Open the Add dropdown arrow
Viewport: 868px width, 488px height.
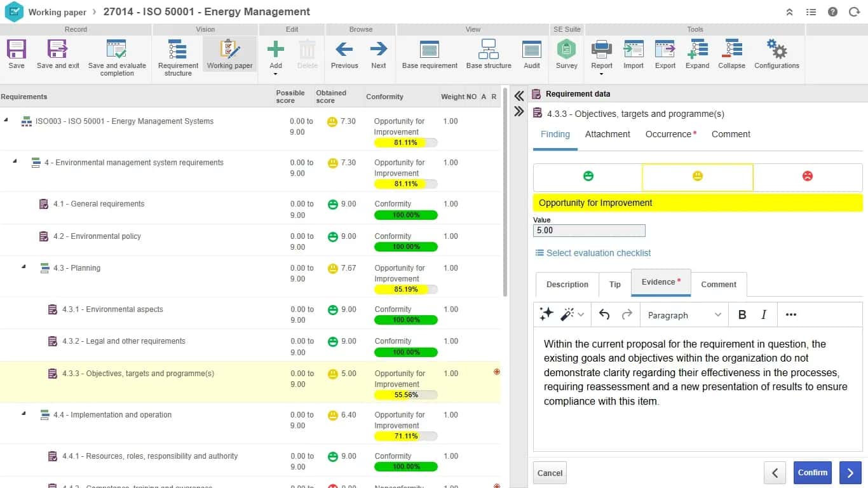coord(275,74)
